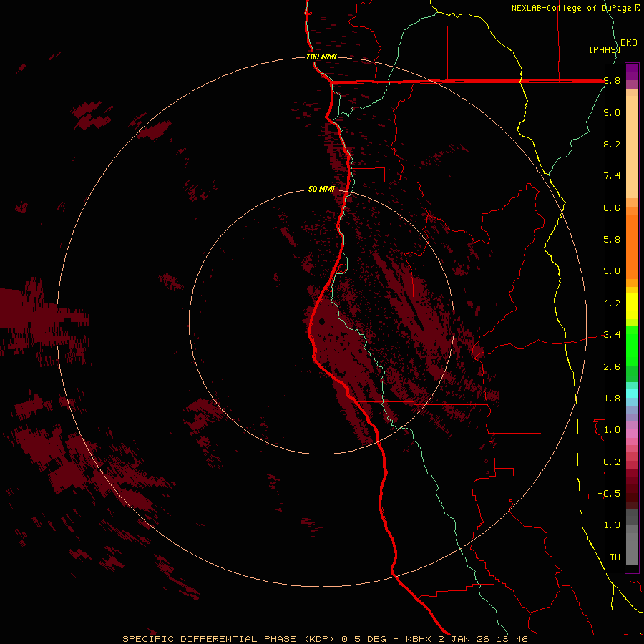644x644 pixels.
Task: Click the DKD product label
Action: [629, 43]
